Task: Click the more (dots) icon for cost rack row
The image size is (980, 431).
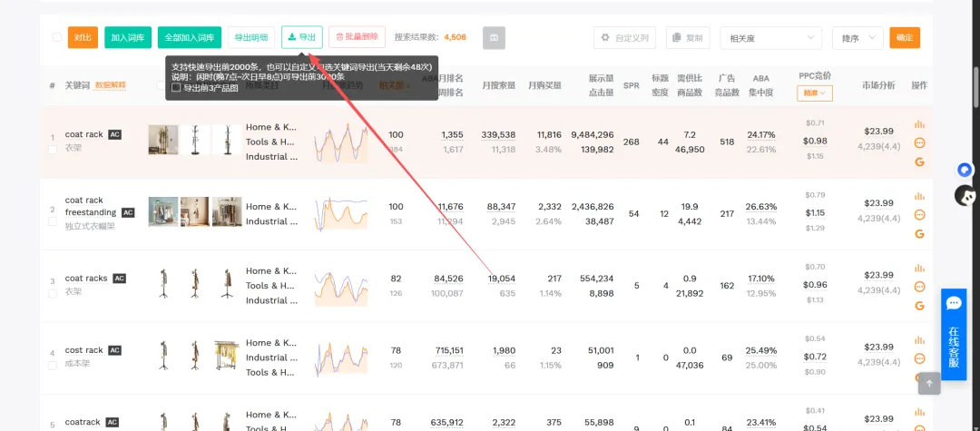Action: pyautogui.click(x=919, y=358)
